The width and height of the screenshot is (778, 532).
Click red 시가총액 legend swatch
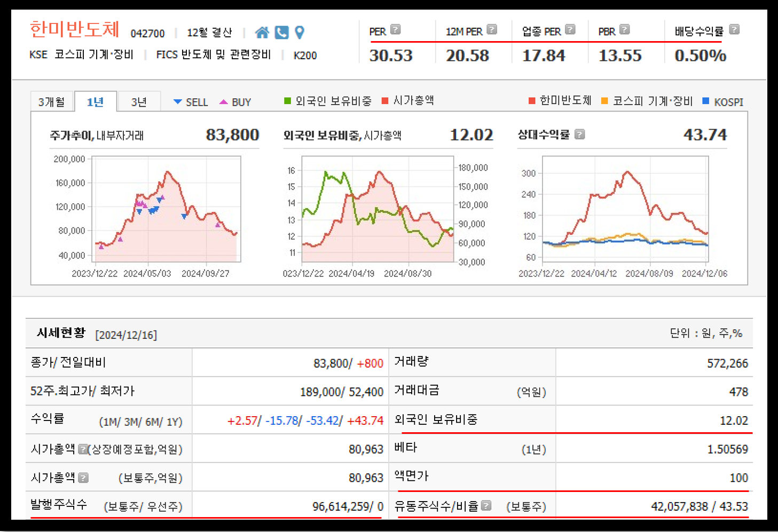tap(385, 101)
